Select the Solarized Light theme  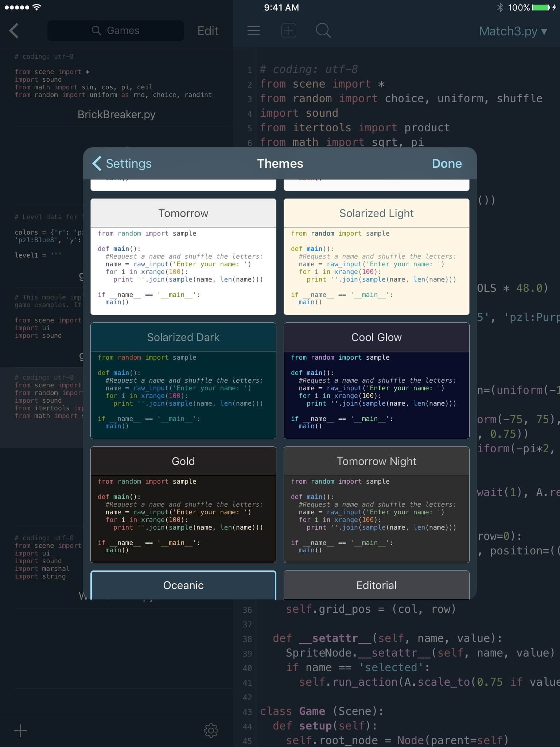(376, 256)
